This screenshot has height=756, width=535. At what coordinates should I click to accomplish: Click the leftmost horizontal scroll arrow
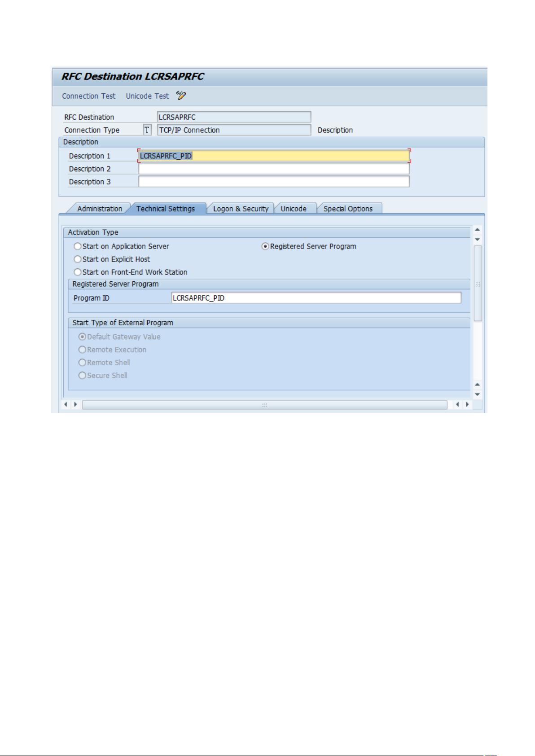click(66, 405)
